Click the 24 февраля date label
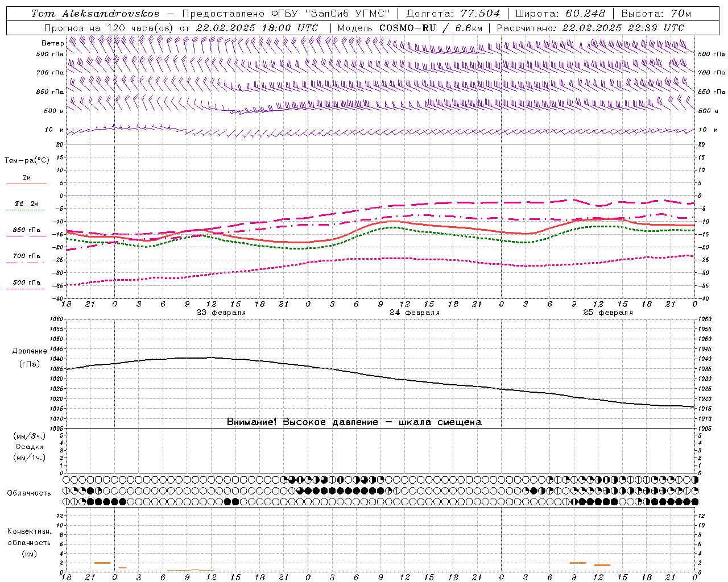Viewport: 728px width, 582px height. tap(415, 313)
